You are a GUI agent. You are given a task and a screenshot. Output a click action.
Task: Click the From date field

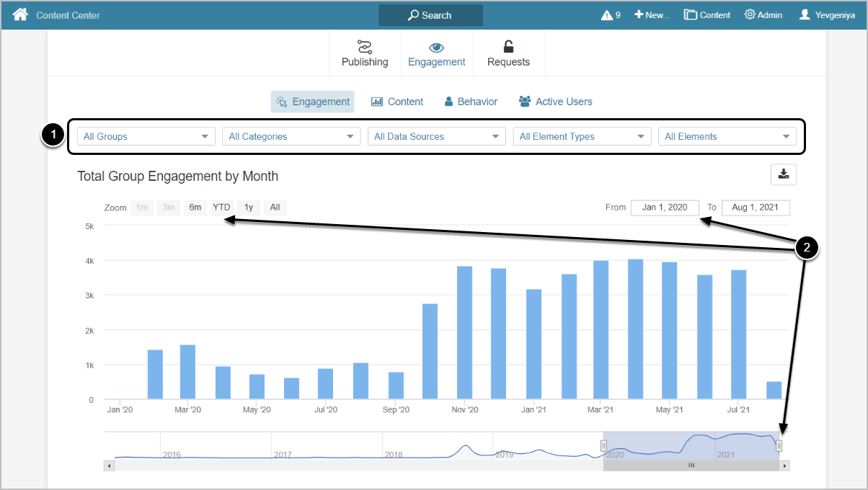(665, 208)
